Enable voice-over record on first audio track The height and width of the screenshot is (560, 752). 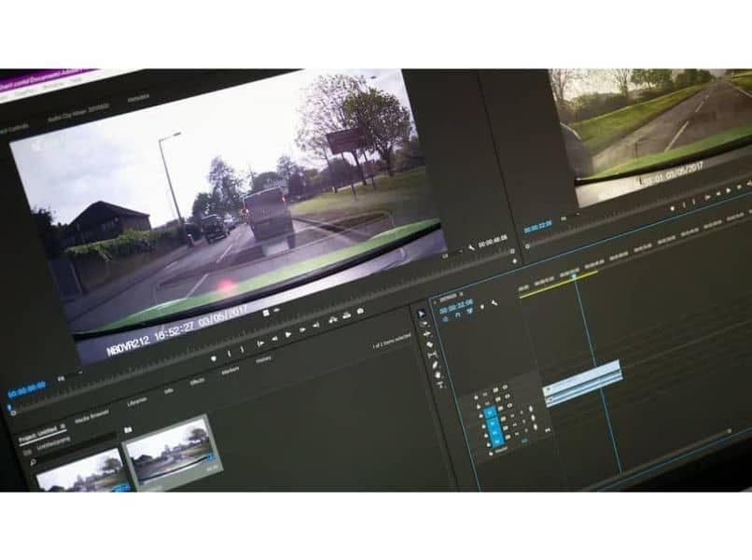(531, 409)
